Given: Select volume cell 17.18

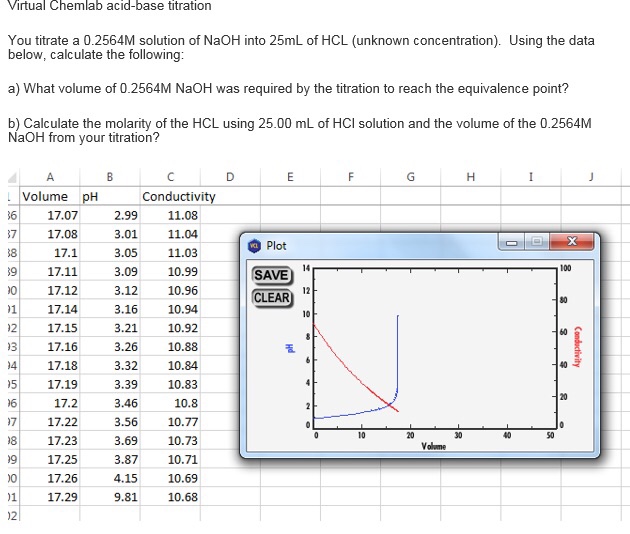Looking at the screenshot, I should point(49,366).
